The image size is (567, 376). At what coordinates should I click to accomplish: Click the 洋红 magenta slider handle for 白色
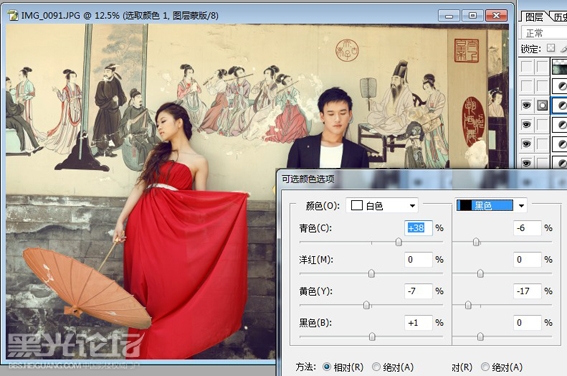pyautogui.click(x=371, y=274)
